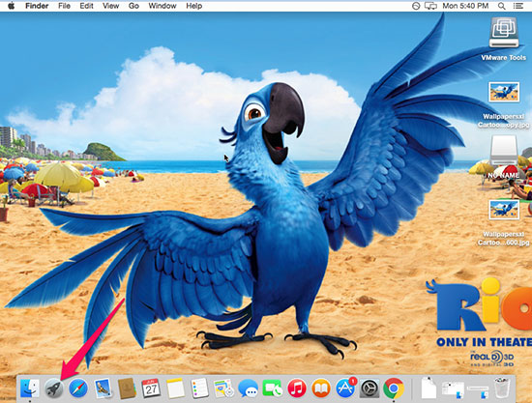Viewport: 532px width, 403px height.
Task: Click the Mon 5:40 PM clock
Action: [x=465, y=6]
